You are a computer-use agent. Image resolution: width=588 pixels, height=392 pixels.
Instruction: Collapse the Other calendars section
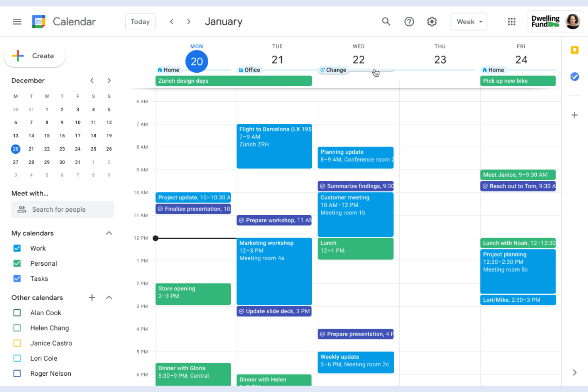(109, 297)
